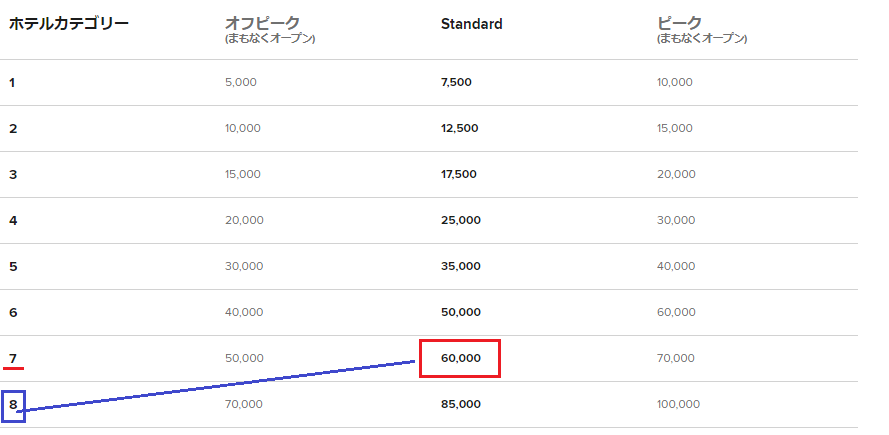Click the red-boxed 60,000 Standard value
This screenshot has width=889, height=435.
click(461, 358)
